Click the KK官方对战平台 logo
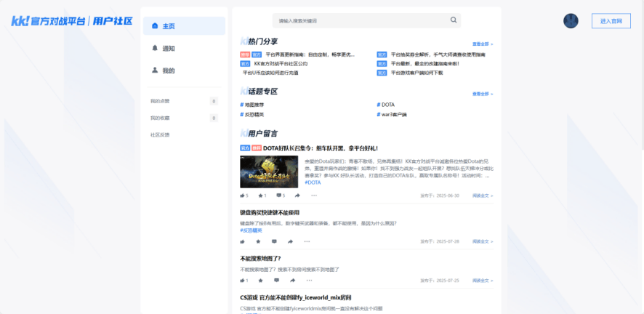This screenshot has height=314, width=644. coord(72,21)
